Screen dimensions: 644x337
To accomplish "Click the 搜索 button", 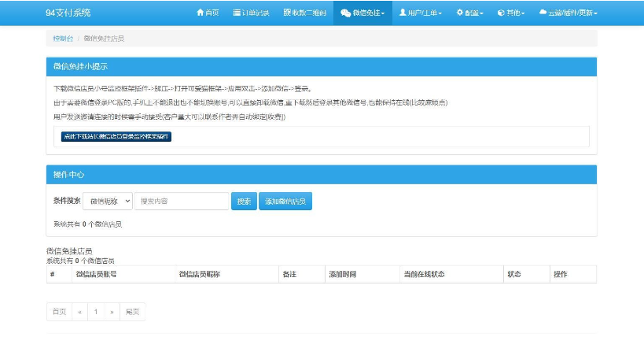I will [x=244, y=202].
